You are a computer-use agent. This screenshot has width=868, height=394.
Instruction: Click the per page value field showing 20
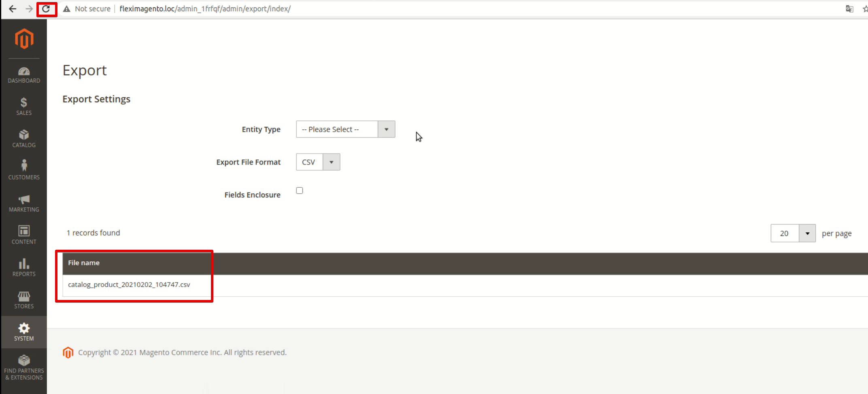coord(785,233)
